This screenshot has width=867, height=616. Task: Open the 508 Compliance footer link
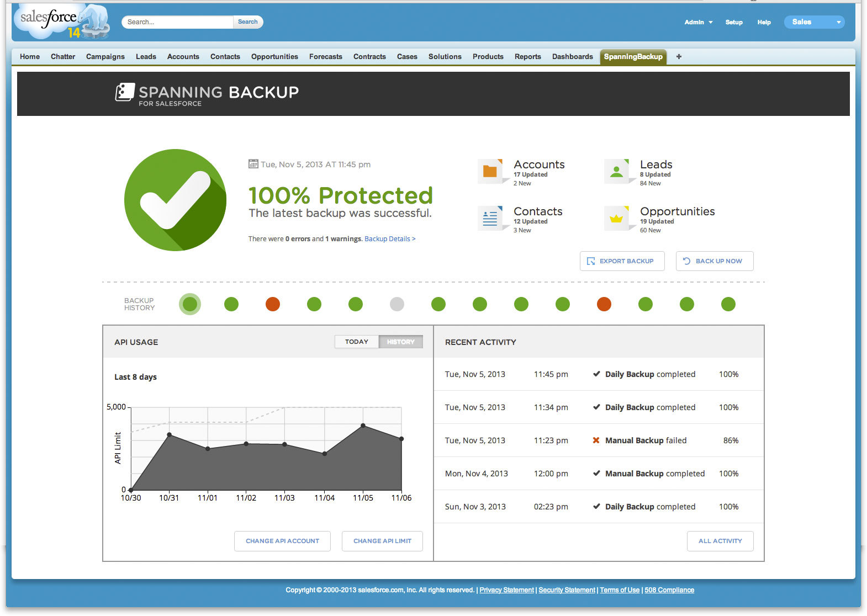669,590
